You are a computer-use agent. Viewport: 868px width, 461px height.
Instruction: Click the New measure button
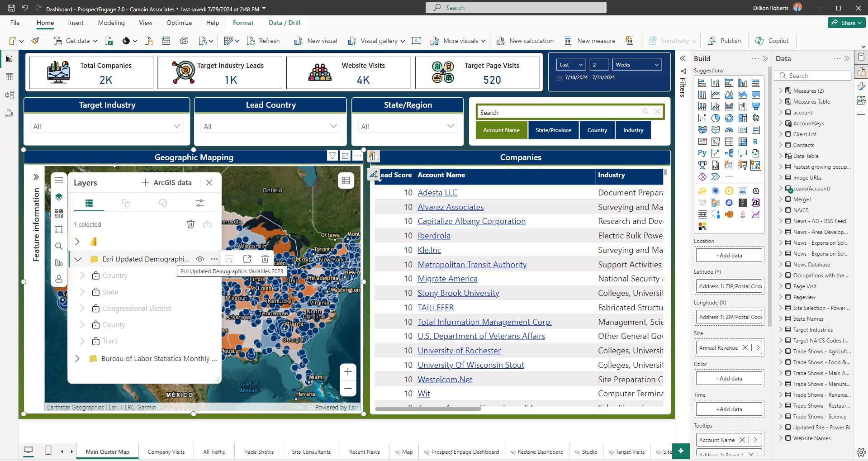(x=590, y=41)
